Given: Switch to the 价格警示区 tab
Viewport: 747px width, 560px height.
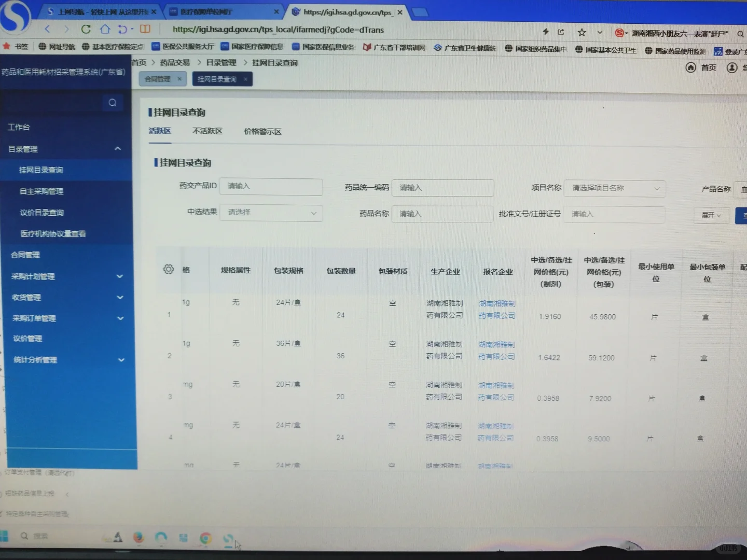Looking at the screenshot, I should point(262,131).
